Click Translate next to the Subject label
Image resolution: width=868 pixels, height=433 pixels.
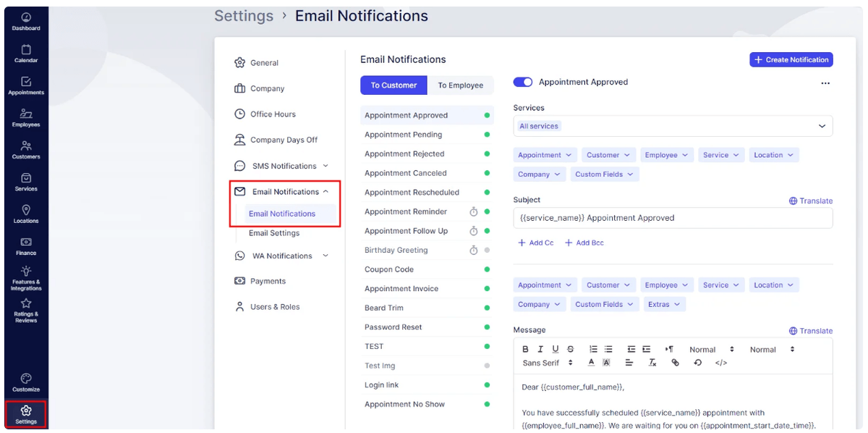(811, 201)
